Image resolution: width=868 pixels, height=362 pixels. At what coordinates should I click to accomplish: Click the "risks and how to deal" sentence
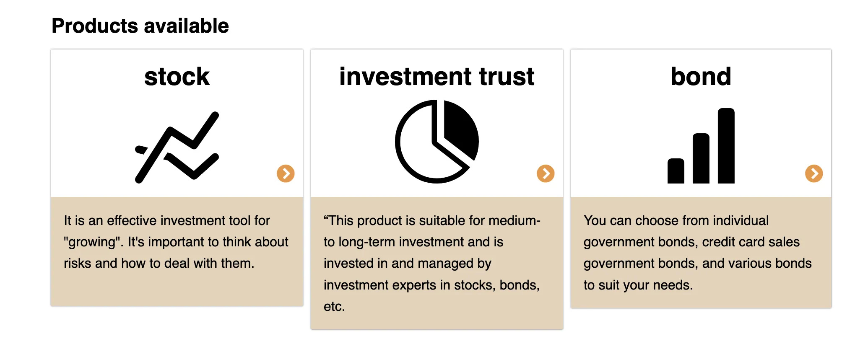pos(159,263)
